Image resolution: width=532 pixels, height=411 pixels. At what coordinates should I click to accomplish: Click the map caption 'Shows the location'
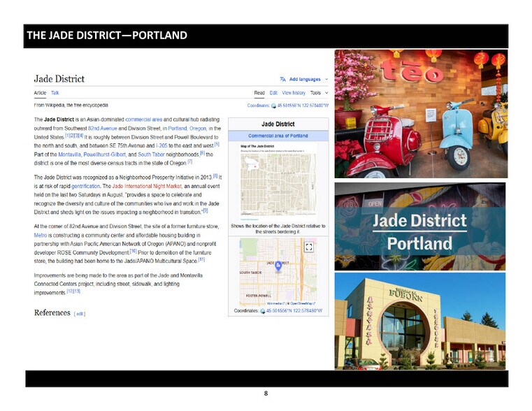[278, 229]
